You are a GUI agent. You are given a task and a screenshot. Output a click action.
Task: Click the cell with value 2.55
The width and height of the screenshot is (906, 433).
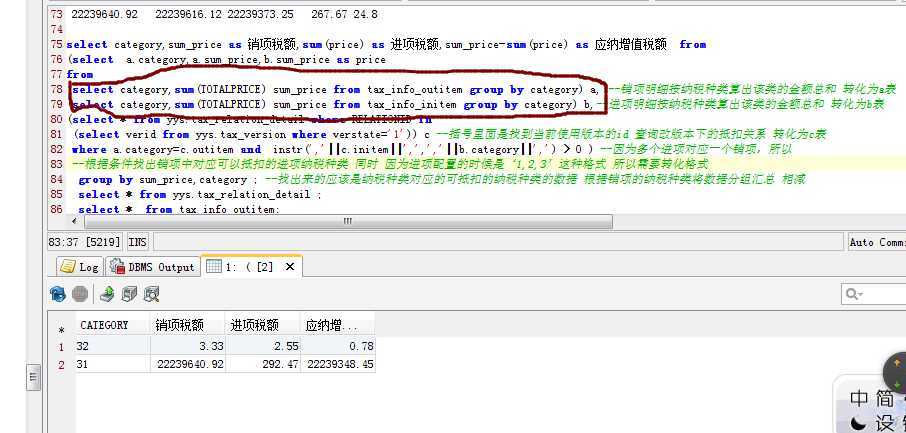pyautogui.click(x=263, y=346)
